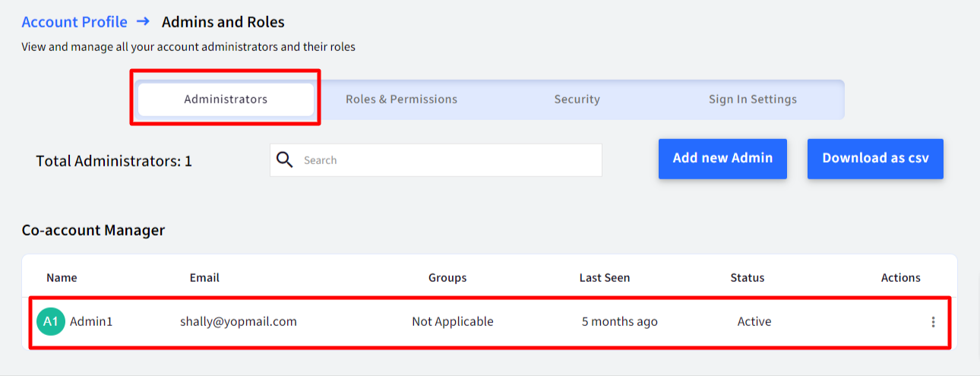
Task: Focus the Search input field
Action: 436,160
